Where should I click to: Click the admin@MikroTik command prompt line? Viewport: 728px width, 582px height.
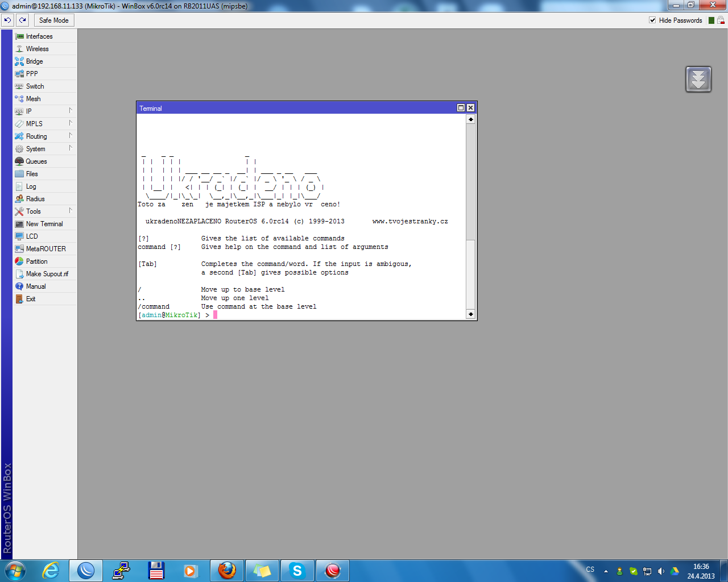coord(177,315)
